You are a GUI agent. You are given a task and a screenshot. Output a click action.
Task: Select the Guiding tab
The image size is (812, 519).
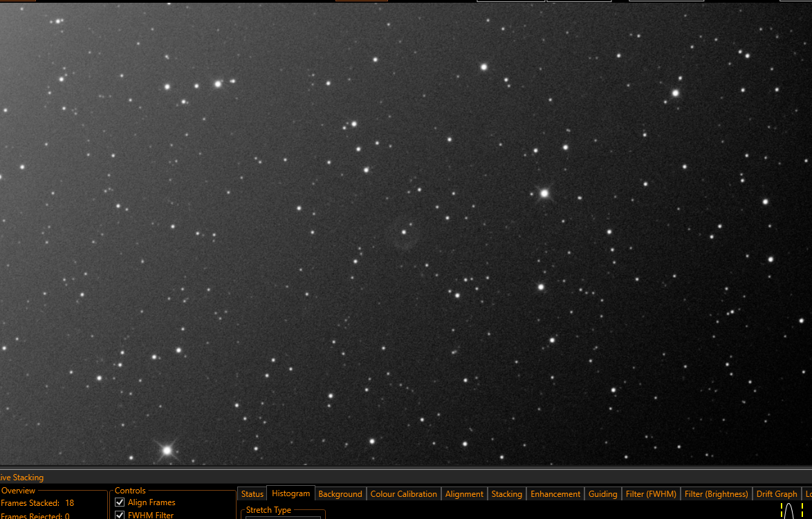tap(603, 494)
